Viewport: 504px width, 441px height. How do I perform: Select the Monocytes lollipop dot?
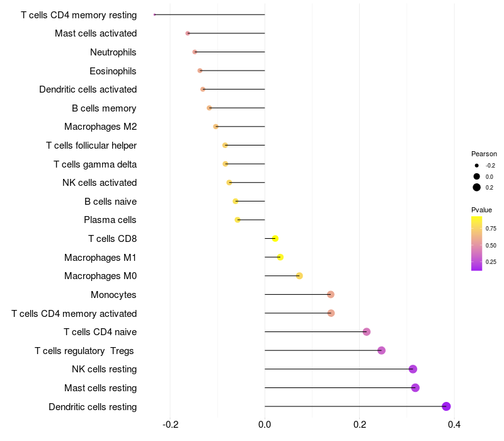point(331,294)
